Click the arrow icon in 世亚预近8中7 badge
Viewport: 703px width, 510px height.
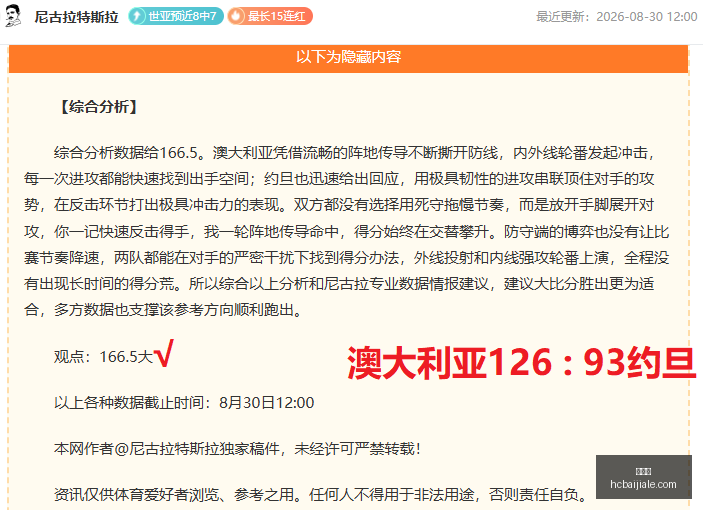(x=137, y=17)
